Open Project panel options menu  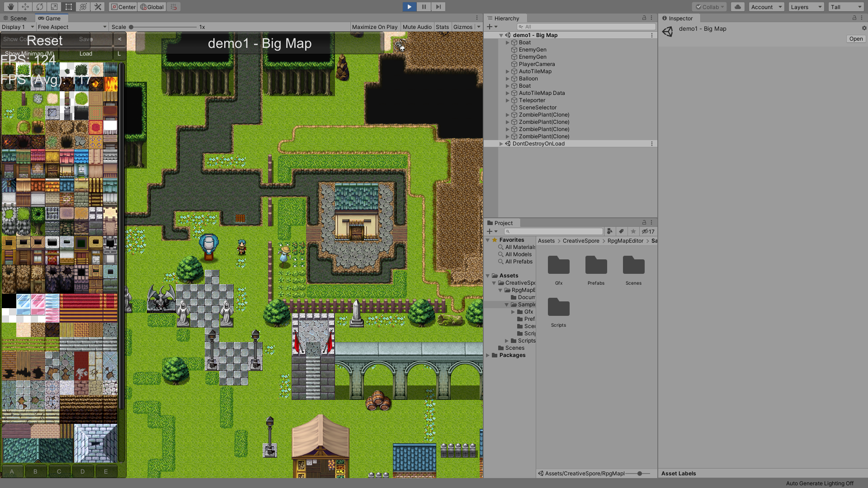(x=651, y=223)
